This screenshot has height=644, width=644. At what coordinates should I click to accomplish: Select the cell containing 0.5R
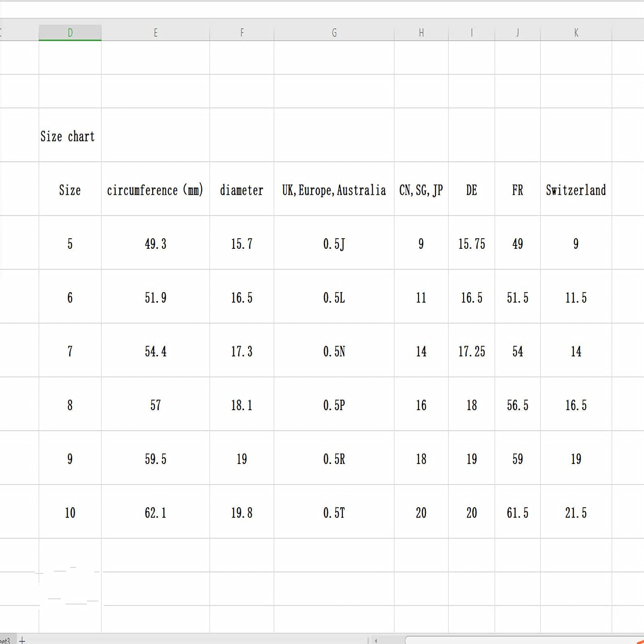[x=334, y=458]
